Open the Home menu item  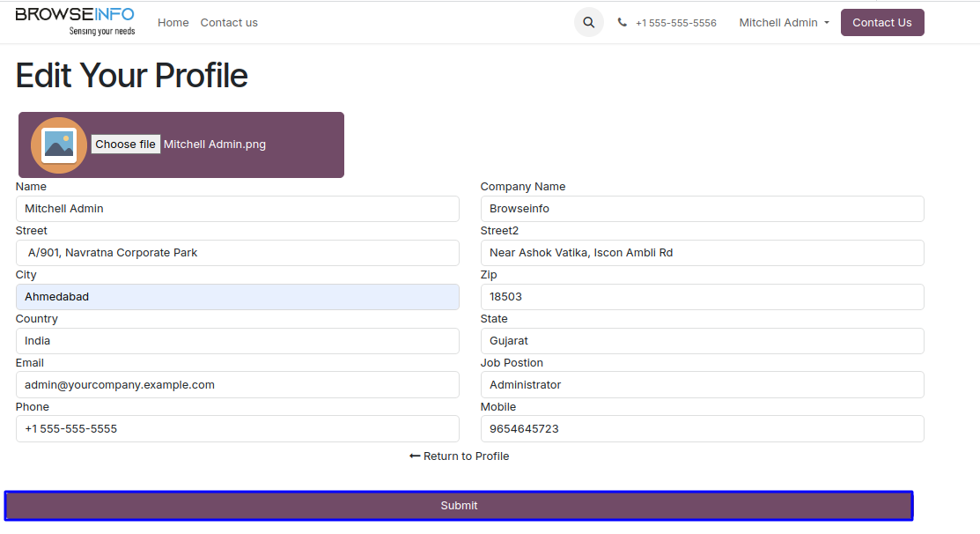[x=173, y=23]
